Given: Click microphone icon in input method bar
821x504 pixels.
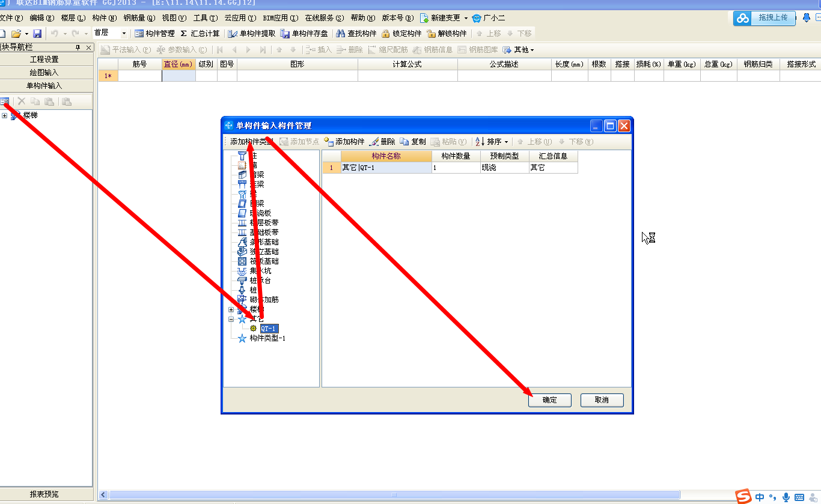Looking at the screenshot, I should click(786, 497).
